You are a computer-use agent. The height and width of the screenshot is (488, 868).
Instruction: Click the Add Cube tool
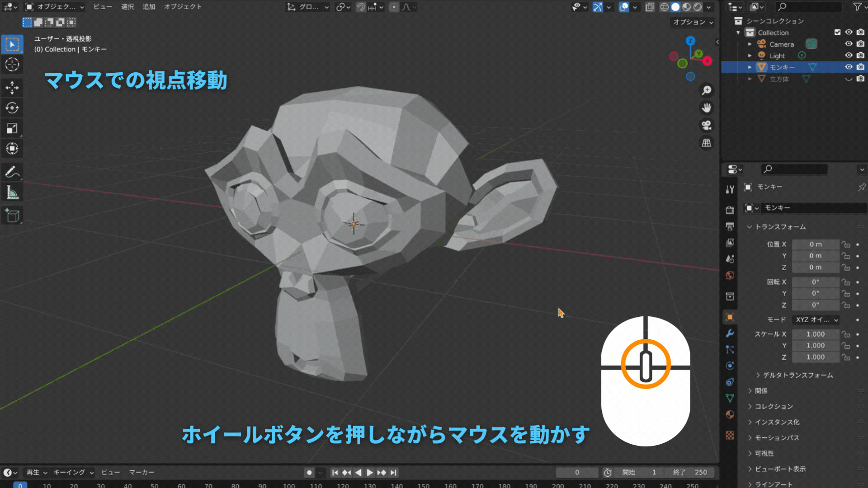point(12,216)
